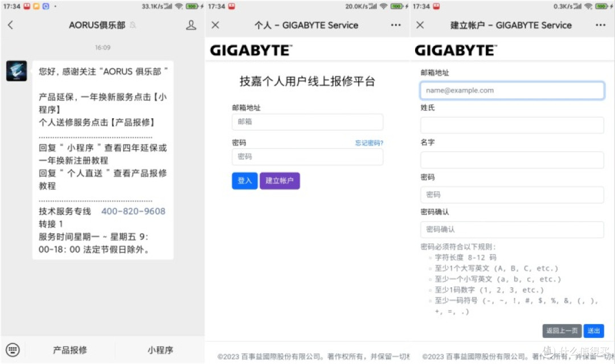
Task: Tap Wi-Fi icon in middle status bar
Action: pyautogui.click(x=383, y=6)
